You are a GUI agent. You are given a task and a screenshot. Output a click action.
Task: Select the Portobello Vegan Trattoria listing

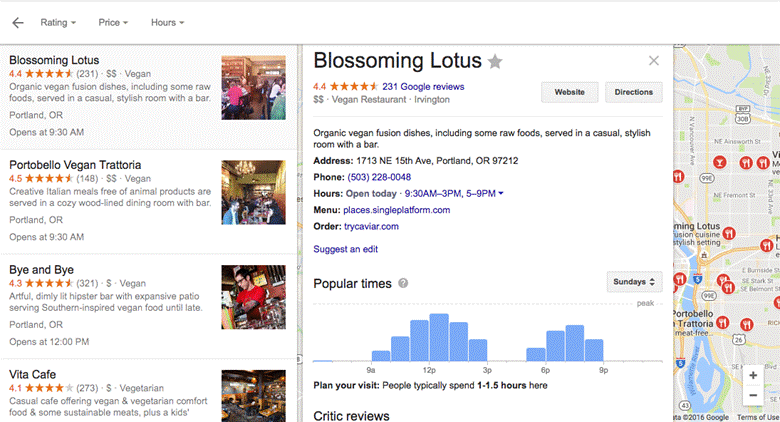(x=75, y=165)
